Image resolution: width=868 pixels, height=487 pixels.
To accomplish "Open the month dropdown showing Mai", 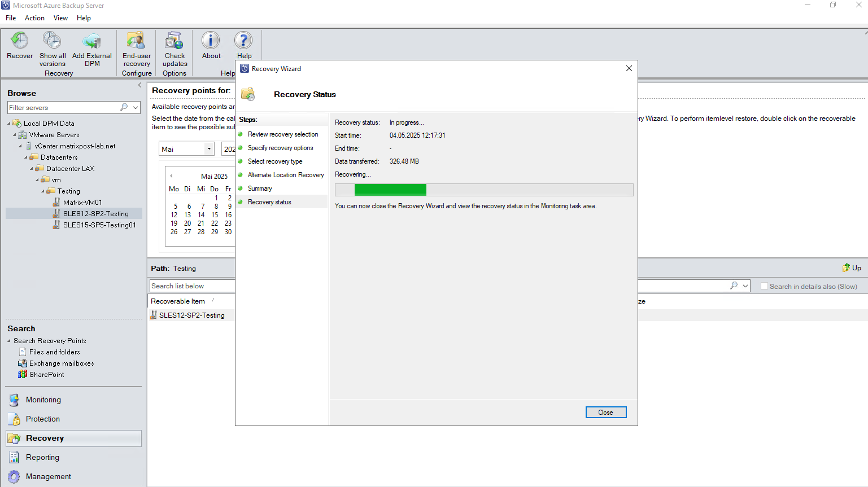I will click(209, 149).
